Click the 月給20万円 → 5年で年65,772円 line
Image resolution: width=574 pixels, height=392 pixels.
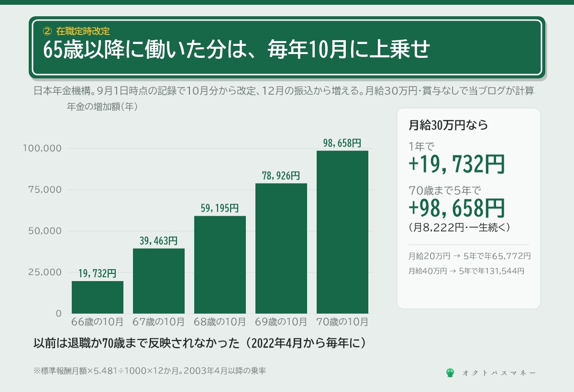click(x=470, y=256)
